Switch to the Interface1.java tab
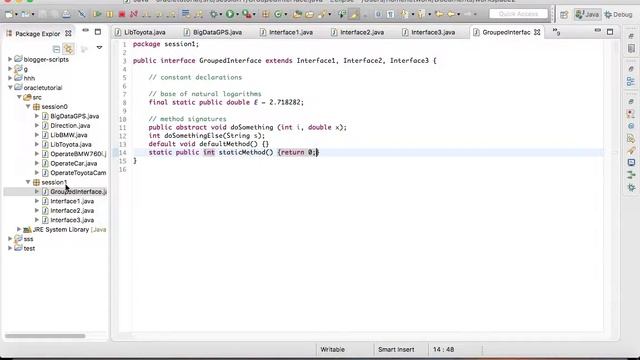This screenshot has width=640, height=360. click(287, 32)
